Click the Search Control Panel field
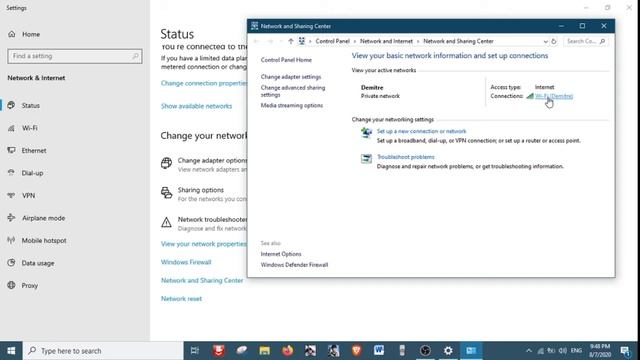The width and height of the screenshot is (640, 360). pyautogui.click(x=585, y=41)
